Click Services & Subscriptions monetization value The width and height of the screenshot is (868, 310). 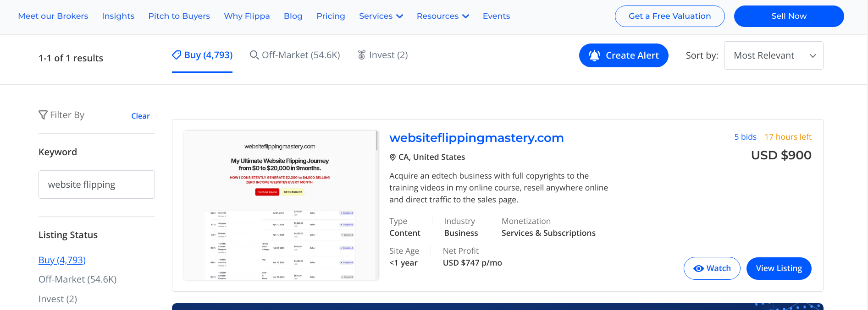click(x=548, y=233)
